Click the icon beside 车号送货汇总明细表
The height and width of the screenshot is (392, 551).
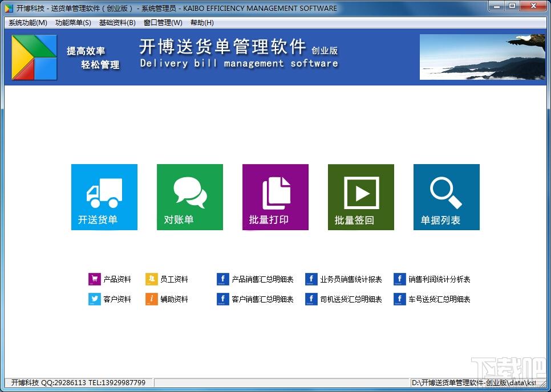click(x=399, y=299)
